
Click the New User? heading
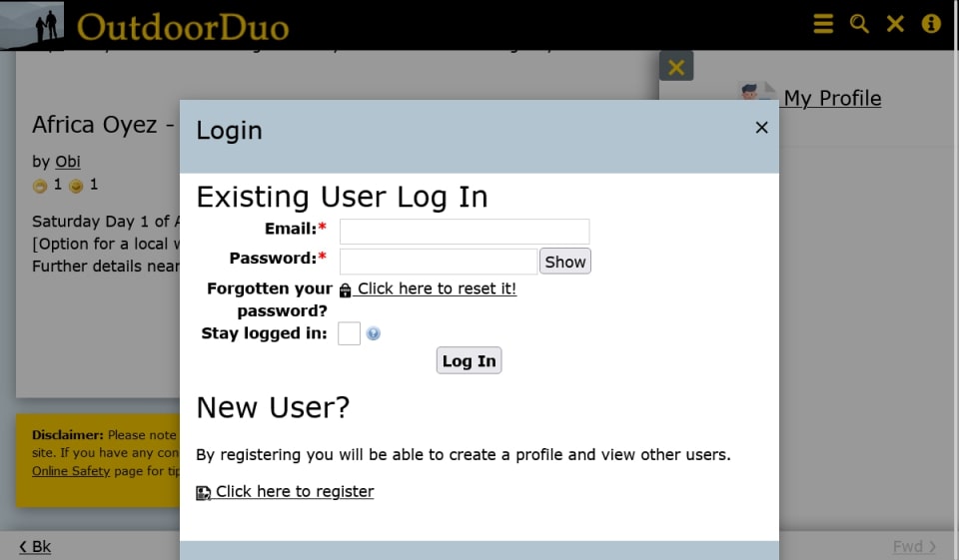point(273,407)
